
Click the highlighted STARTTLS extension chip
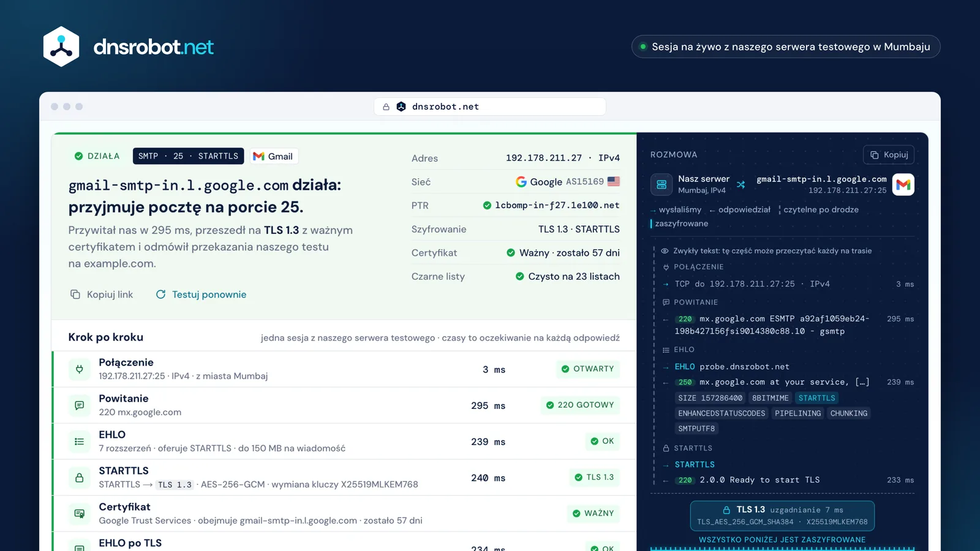pos(816,398)
